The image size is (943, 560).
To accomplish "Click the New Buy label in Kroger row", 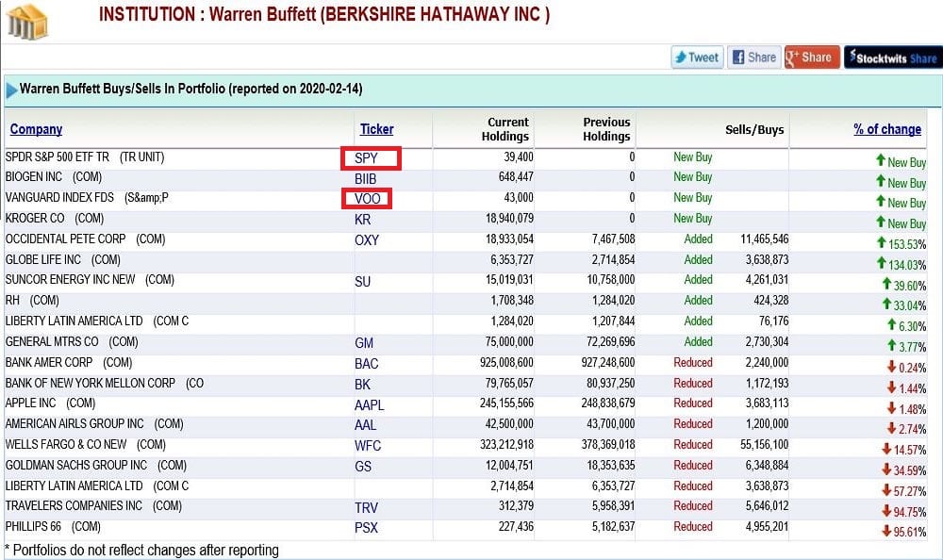I will 693,219.
